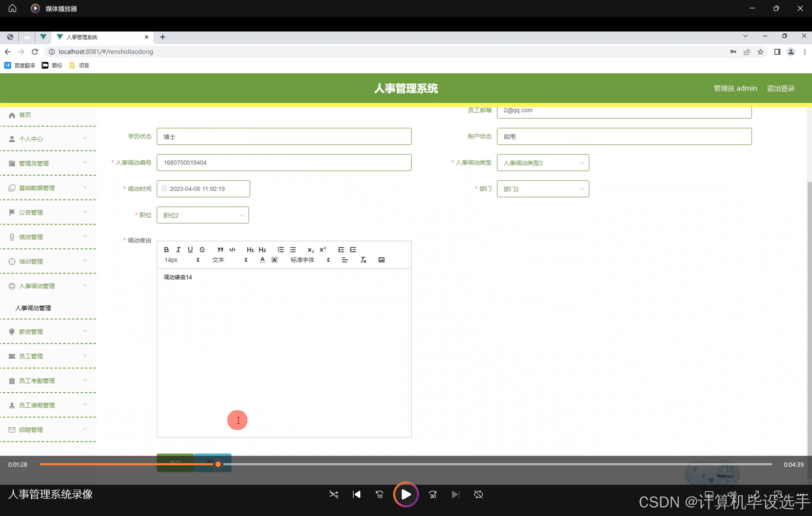Apply H1 heading format

[250, 250]
